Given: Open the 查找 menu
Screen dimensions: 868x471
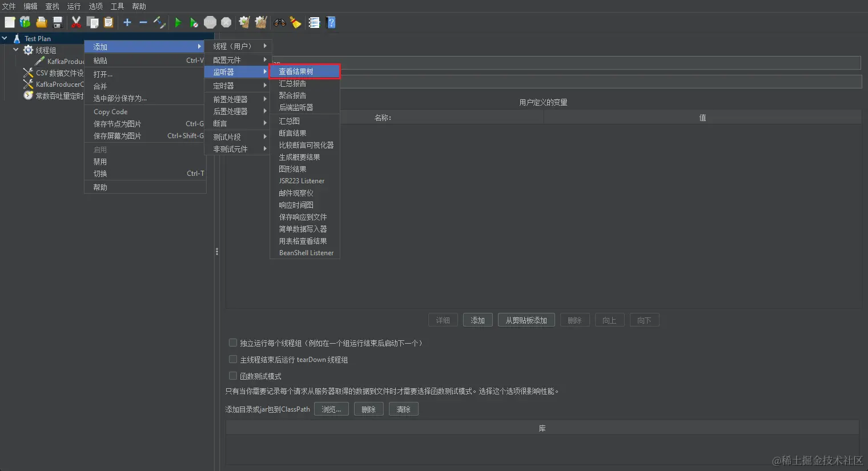Looking at the screenshot, I should tap(52, 6).
